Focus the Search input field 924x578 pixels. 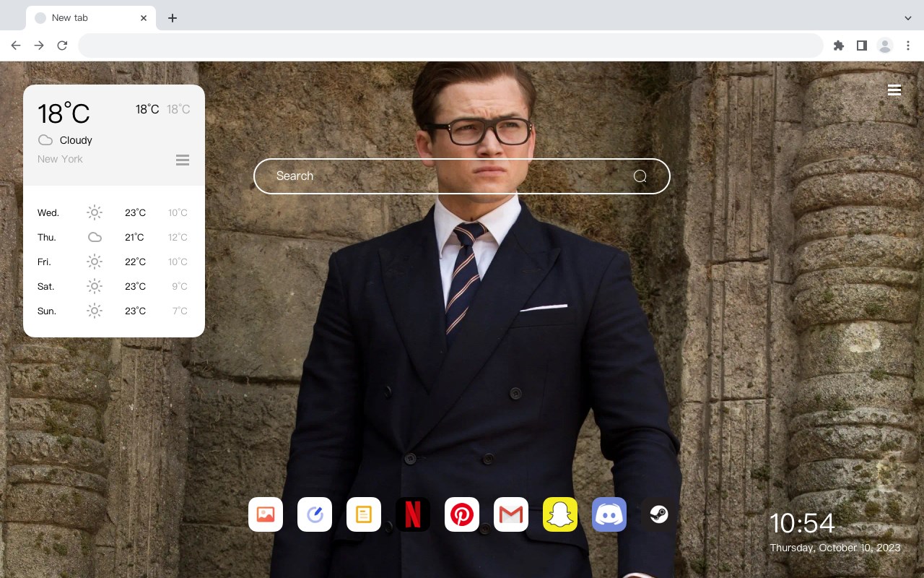coord(462,176)
